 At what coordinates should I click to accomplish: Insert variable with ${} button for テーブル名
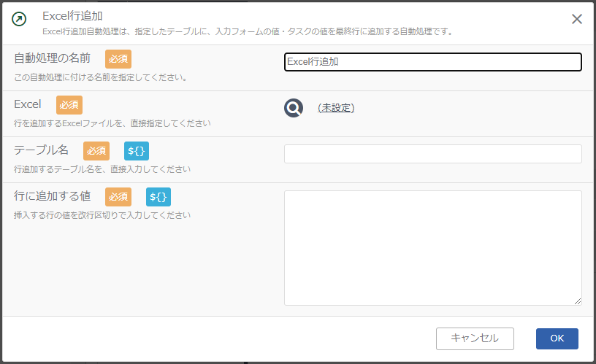tap(137, 151)
